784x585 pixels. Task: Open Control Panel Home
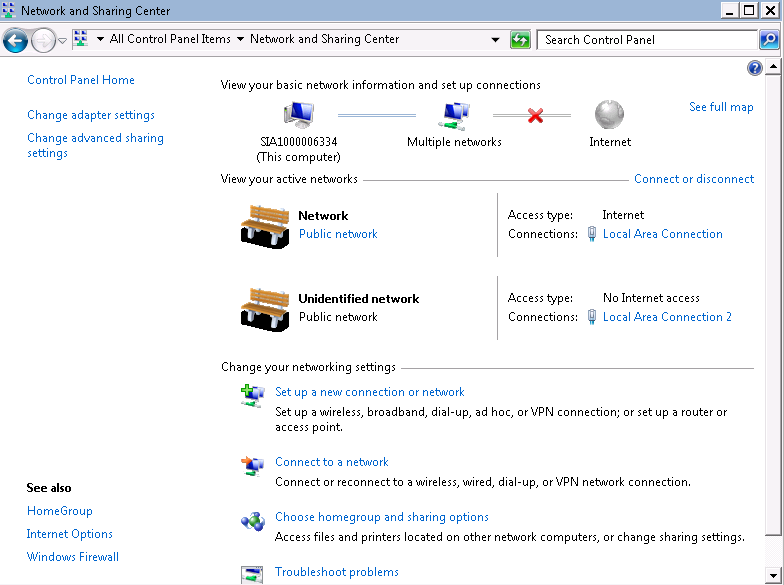tap(80, 80)
